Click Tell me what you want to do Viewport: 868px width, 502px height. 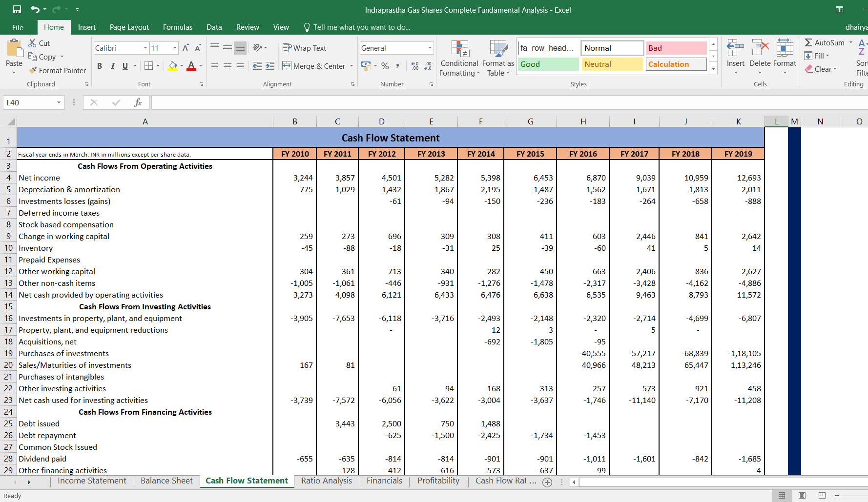pyautogui.click(x=361, y=27)
